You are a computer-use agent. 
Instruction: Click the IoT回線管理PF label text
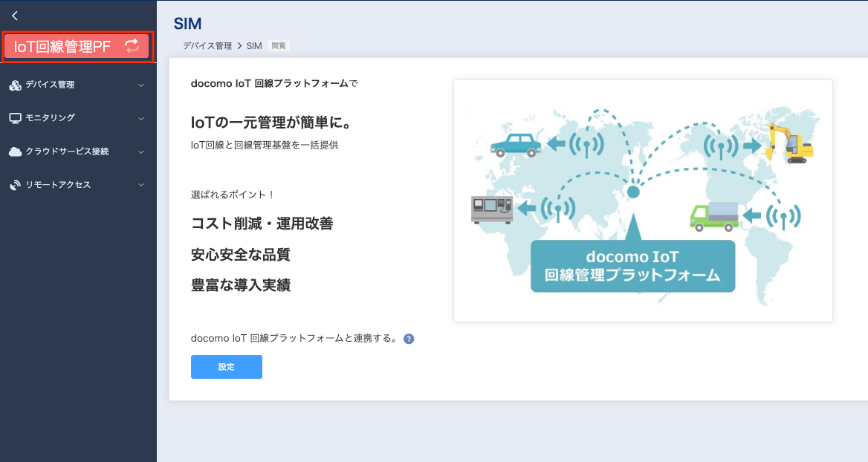coord(62,47)
